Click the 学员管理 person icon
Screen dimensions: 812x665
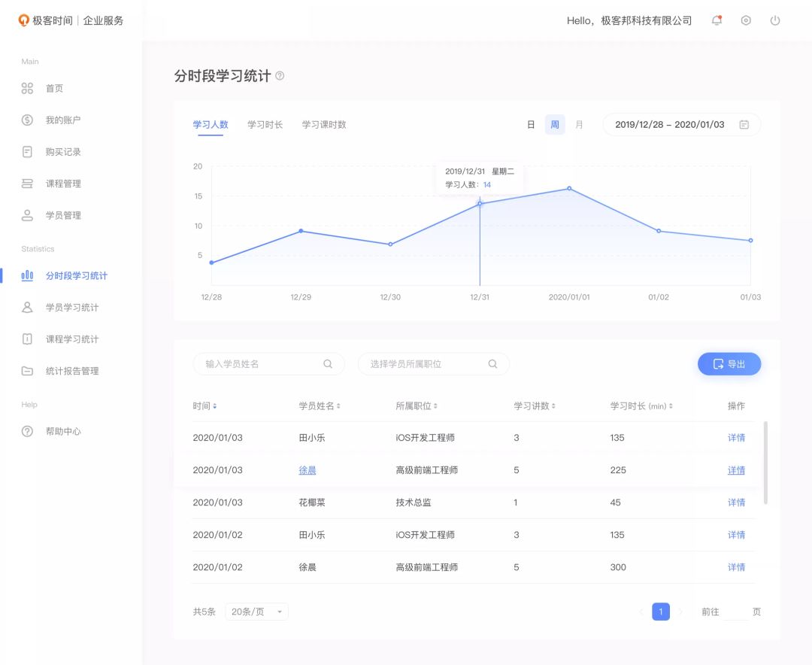(27, 215)
